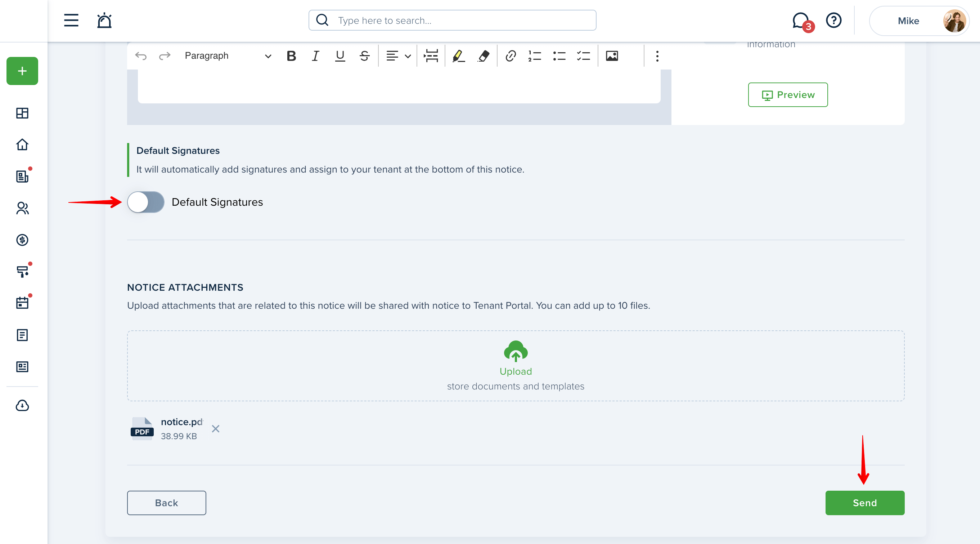Redo the last editor change
980x544 pixels.
(x=165, y=56)
